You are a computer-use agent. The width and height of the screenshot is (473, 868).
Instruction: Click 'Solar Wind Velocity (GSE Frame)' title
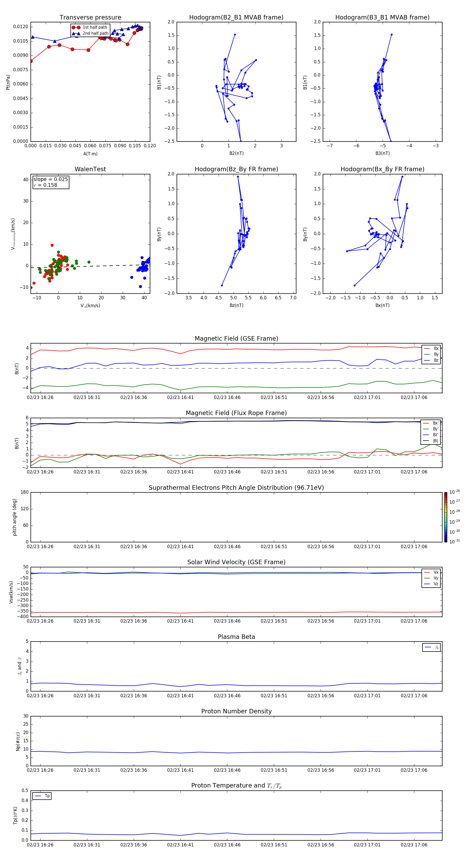pos(236,562)
